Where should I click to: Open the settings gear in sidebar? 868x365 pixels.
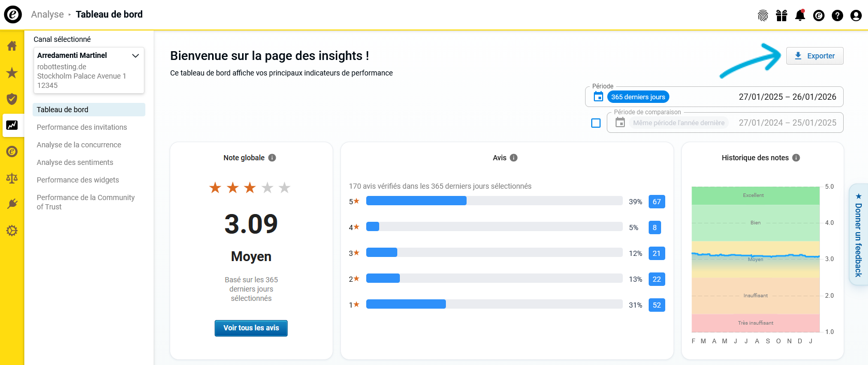(x=12, y=231)
